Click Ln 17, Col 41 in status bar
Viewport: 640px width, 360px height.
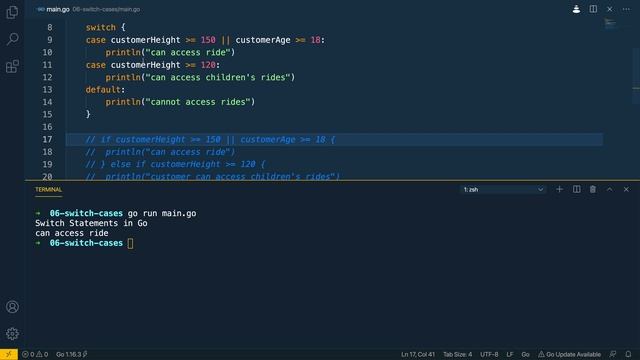(418, 354)
